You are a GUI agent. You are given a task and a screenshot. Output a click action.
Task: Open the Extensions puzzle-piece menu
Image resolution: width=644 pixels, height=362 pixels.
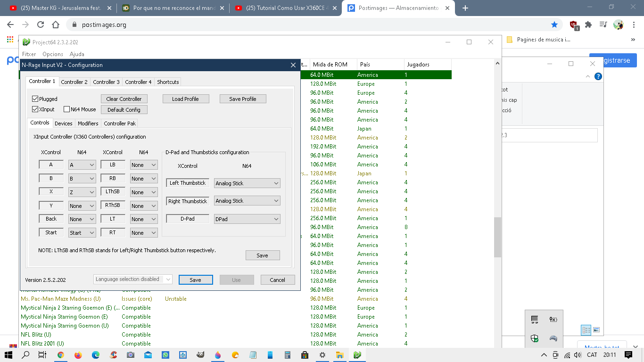tap(588, 25)
